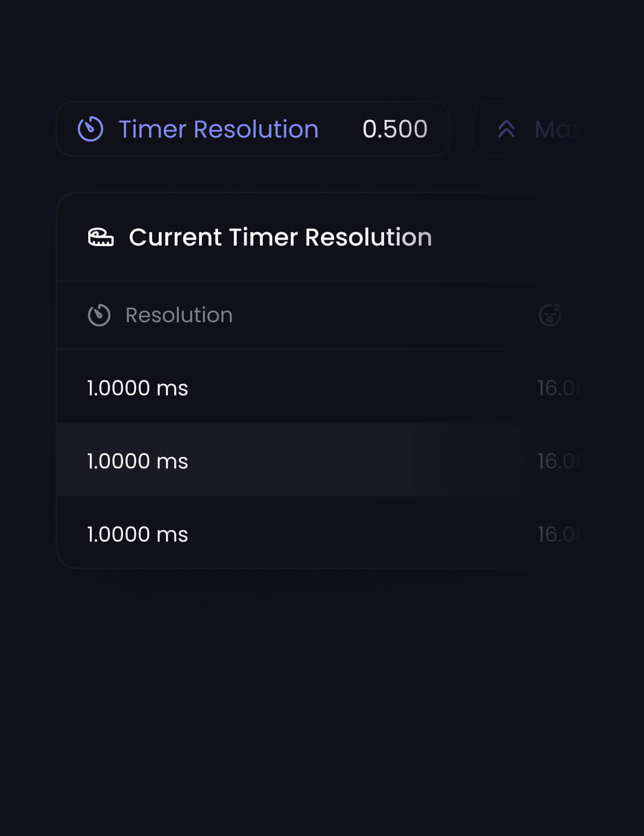The image size is (644, 836).
Task: Click the ruler icon beside Current Timer Resolution
Action: click(x=102, y=237)
